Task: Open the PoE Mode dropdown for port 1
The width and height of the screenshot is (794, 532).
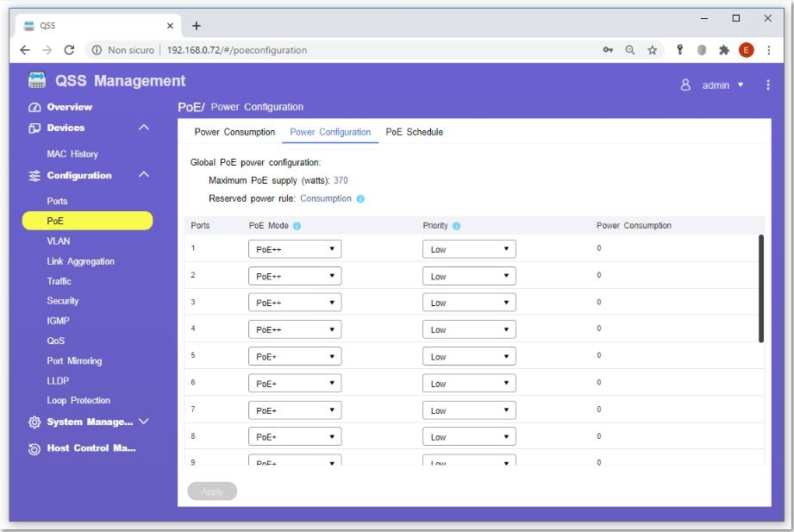Action: tap(295, 249)
